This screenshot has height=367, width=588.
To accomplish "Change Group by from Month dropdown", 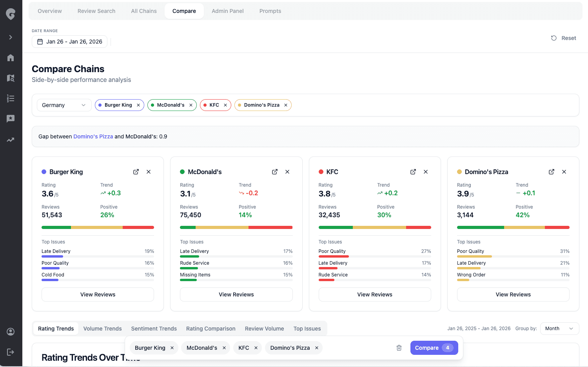I will (x=559, y=329).
